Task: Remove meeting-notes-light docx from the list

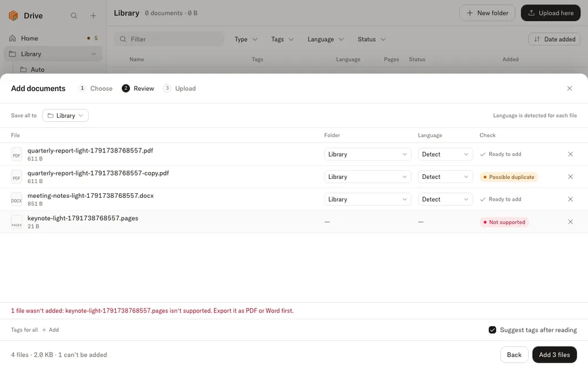Action: [570, 199]
